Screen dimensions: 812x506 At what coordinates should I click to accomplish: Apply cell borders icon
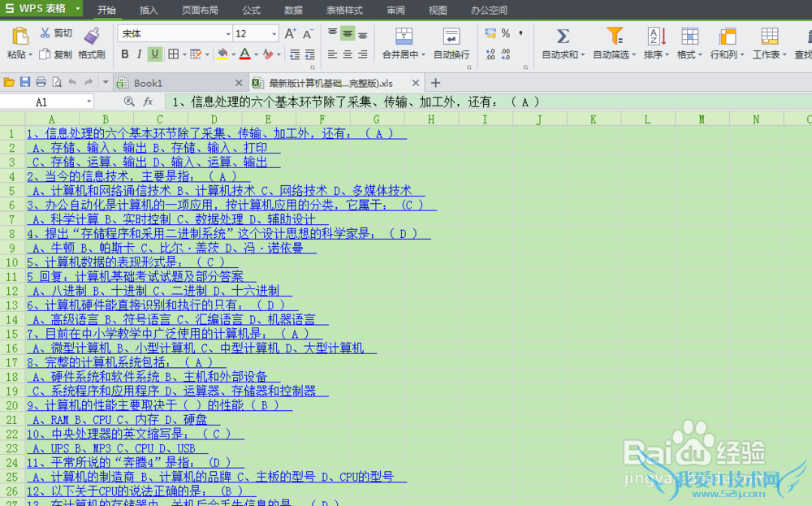(173, 54)
